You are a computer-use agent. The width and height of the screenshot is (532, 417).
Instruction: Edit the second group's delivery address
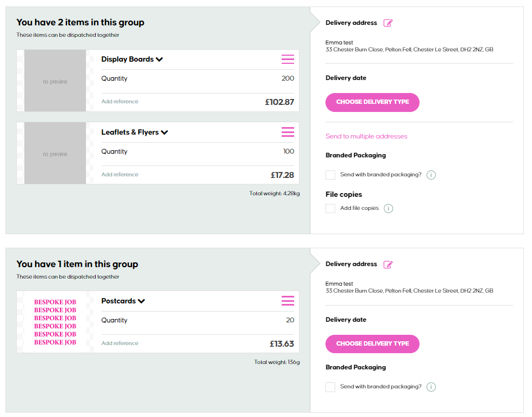(388, 264)
